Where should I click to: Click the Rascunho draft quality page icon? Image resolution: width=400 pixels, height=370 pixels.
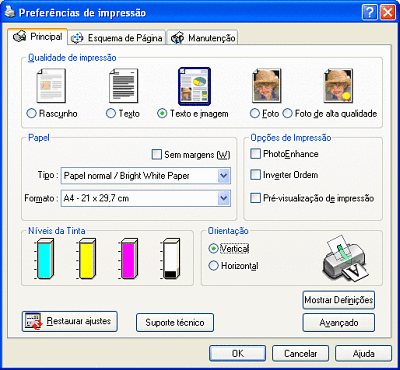pos(51,86)
